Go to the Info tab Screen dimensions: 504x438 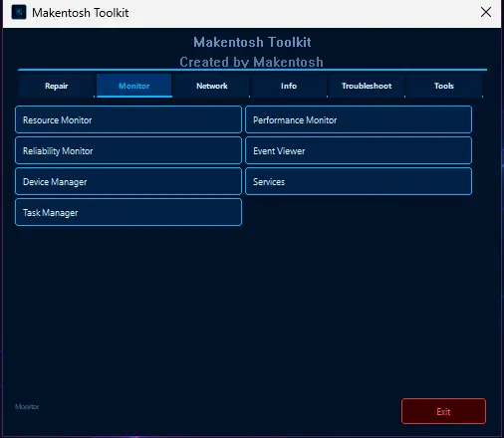(289, 86)
